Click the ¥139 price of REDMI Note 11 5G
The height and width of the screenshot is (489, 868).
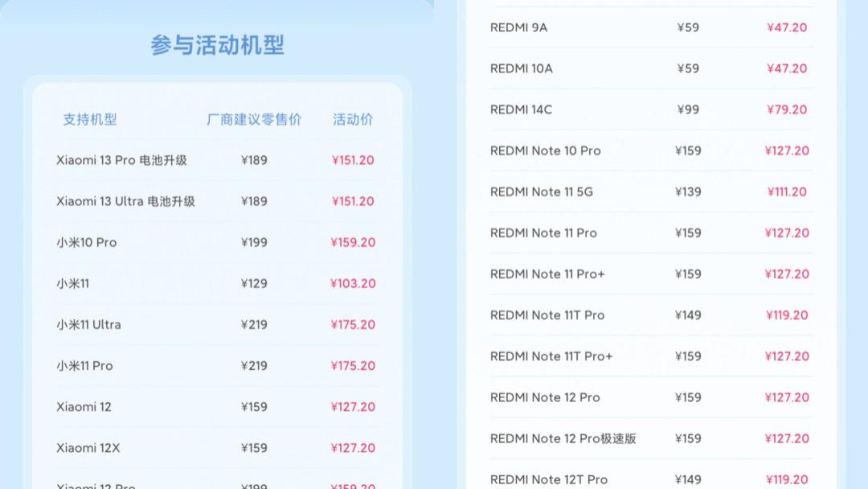click(688, 191)
